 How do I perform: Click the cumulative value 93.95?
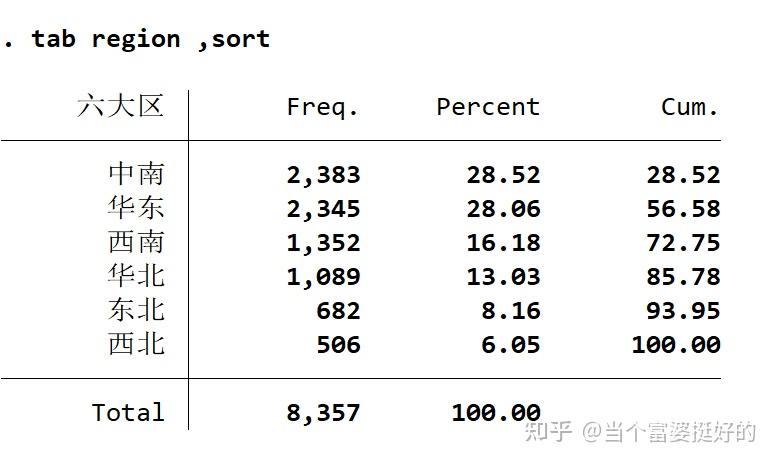(683, 311)
